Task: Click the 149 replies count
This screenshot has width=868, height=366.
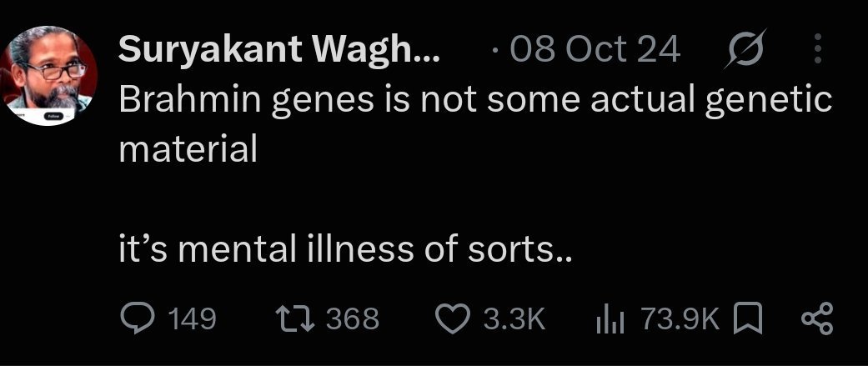Action: [x=192, y=319]
